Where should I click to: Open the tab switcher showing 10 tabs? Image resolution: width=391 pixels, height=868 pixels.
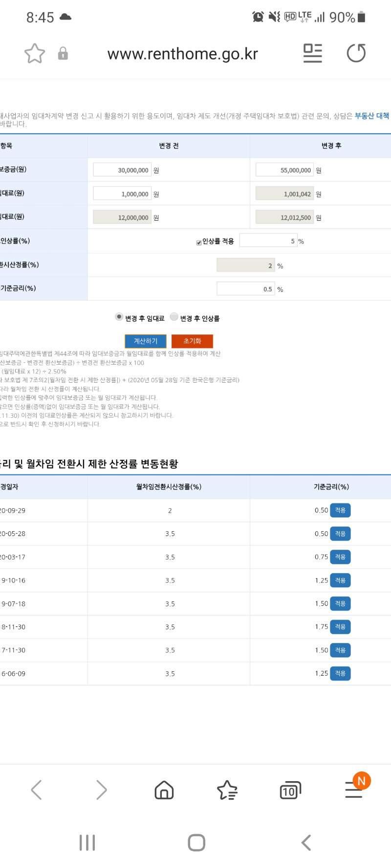coord(290,790)
